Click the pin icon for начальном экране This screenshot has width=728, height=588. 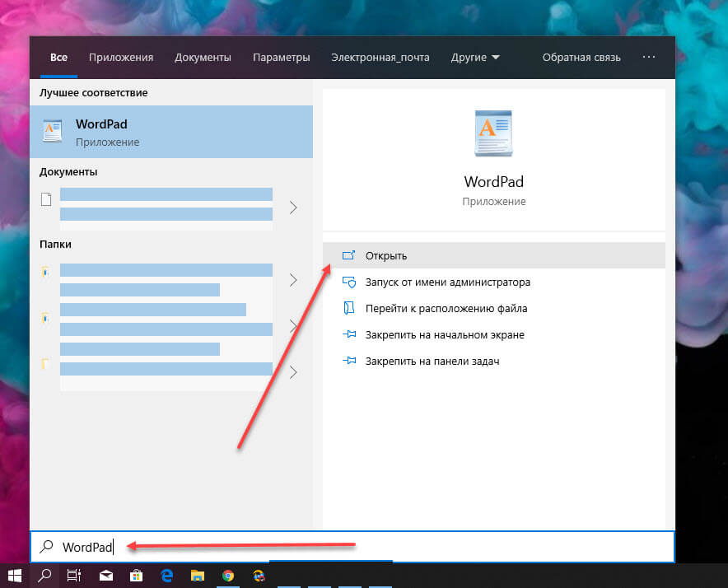tap(349, 334)
